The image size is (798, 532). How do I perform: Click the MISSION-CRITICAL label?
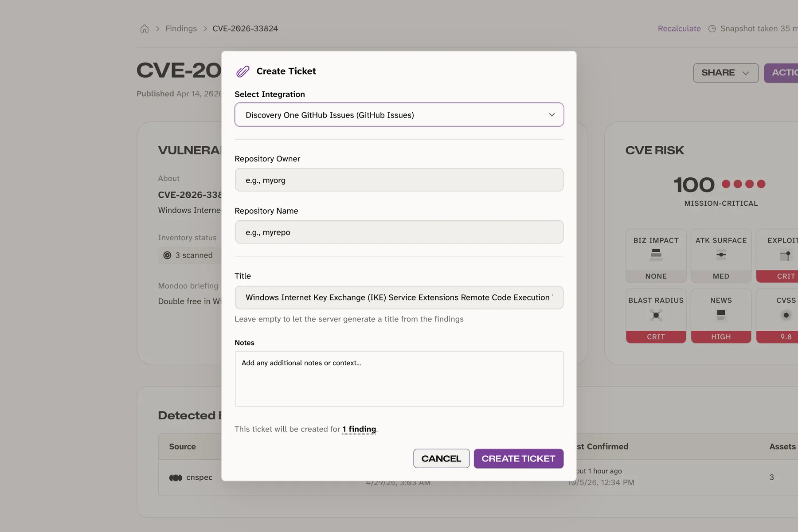pos(721,203)
